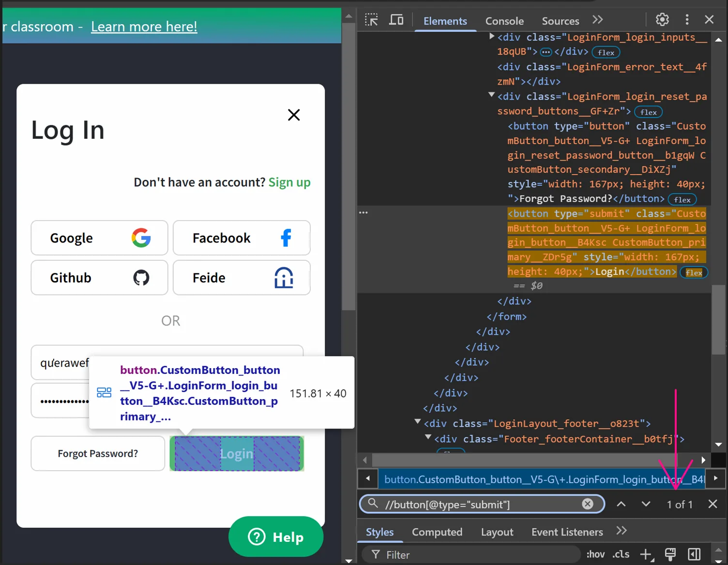
Task: Select the inspect element picker tool
Action: [371, 19]
